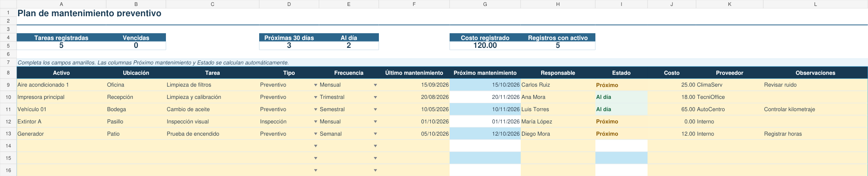This screenshot has height=176, width=868.
Task: Select row 9 header
Action: tap(8, 85)
